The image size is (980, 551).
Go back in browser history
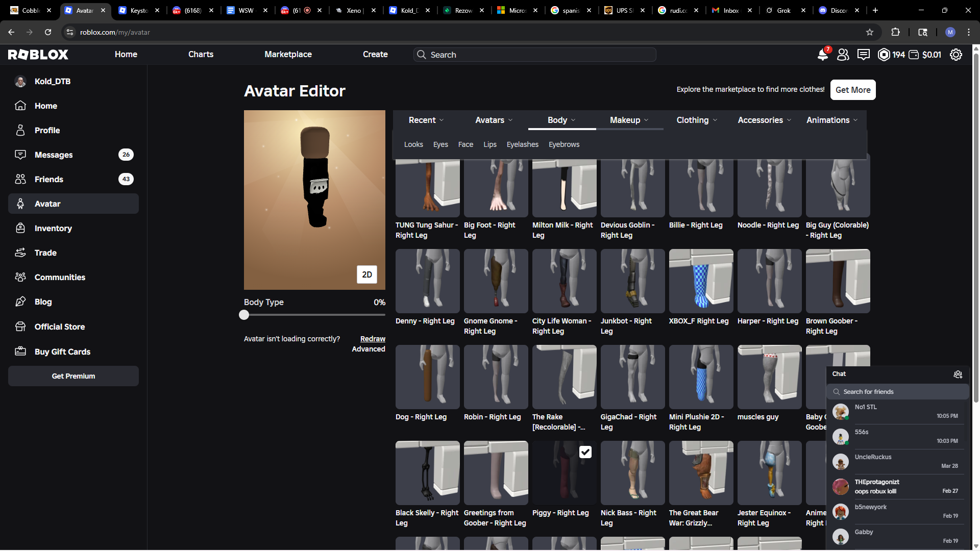[11, 32]
